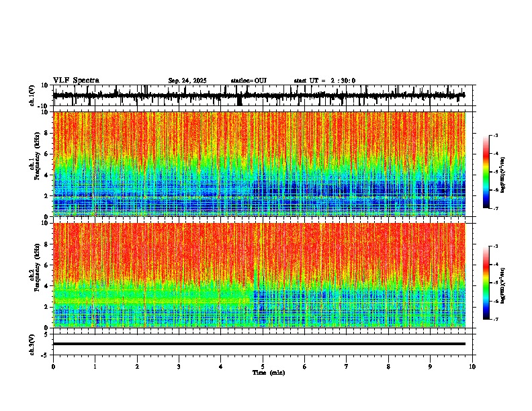This screenshot has height=411, width=532.
Task: Click time axis tick label '2'
Action: [x=137, y=367]
